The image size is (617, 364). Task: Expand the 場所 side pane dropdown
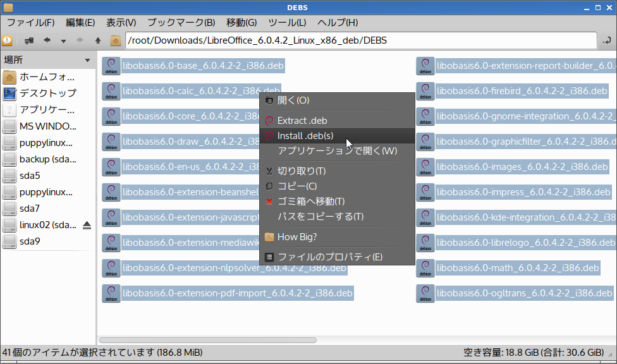pyautogui.click(x=87, y=60)
